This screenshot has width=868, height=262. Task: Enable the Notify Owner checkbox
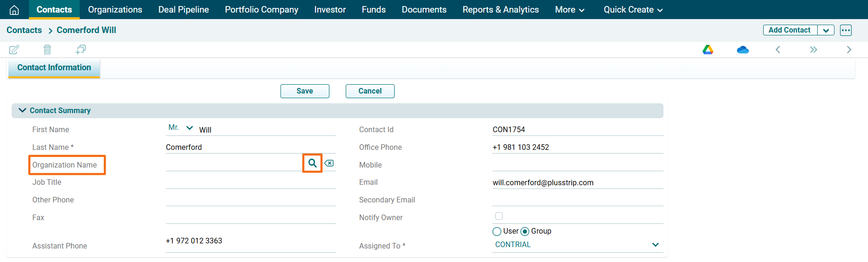[499, 216]
